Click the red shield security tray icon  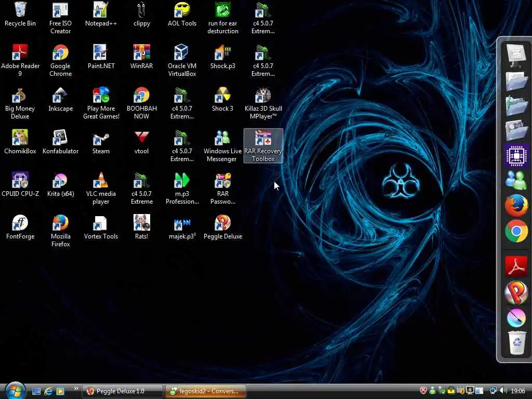click(423, 391)
